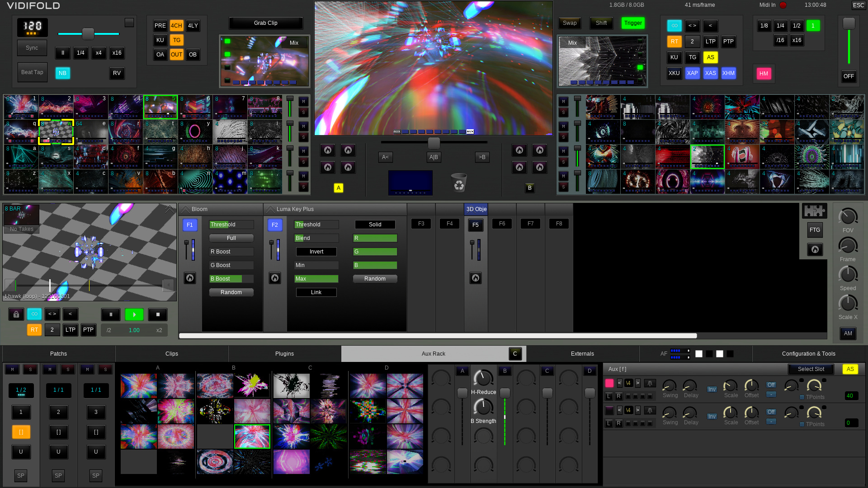Click the Swap button
868x488 pixels.
[570, 23]
